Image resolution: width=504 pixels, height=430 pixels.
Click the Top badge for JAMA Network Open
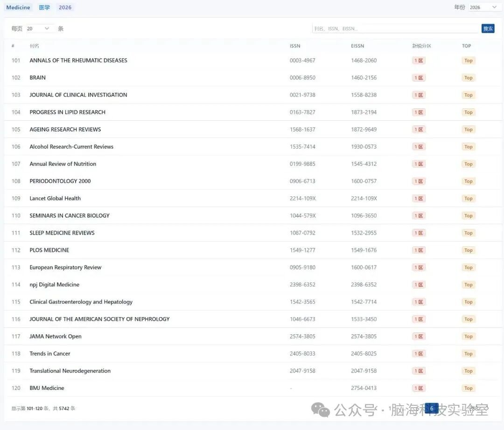[x=469, y=336]
